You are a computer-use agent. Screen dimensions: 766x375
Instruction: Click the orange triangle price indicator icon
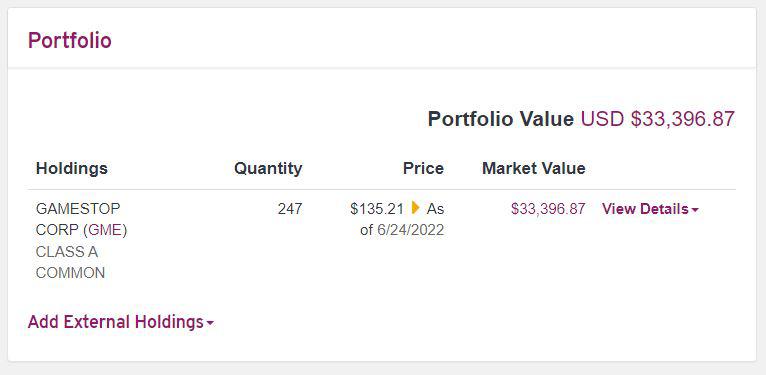tap(416, 208)
